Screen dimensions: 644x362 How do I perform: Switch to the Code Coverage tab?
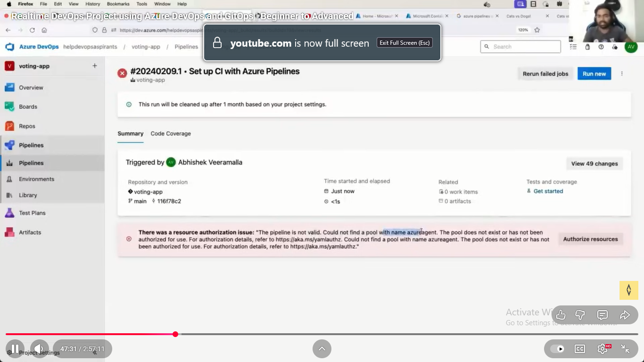171,133
